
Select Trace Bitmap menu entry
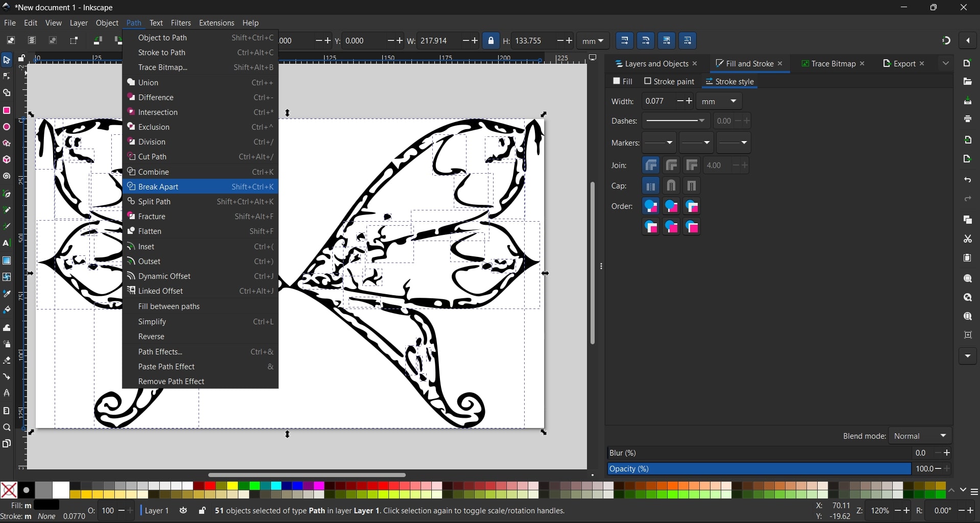click(200, 67)
